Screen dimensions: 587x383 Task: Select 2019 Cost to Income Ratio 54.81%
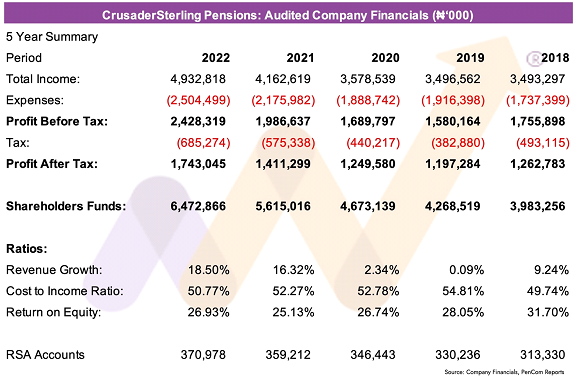pos(463,291)
